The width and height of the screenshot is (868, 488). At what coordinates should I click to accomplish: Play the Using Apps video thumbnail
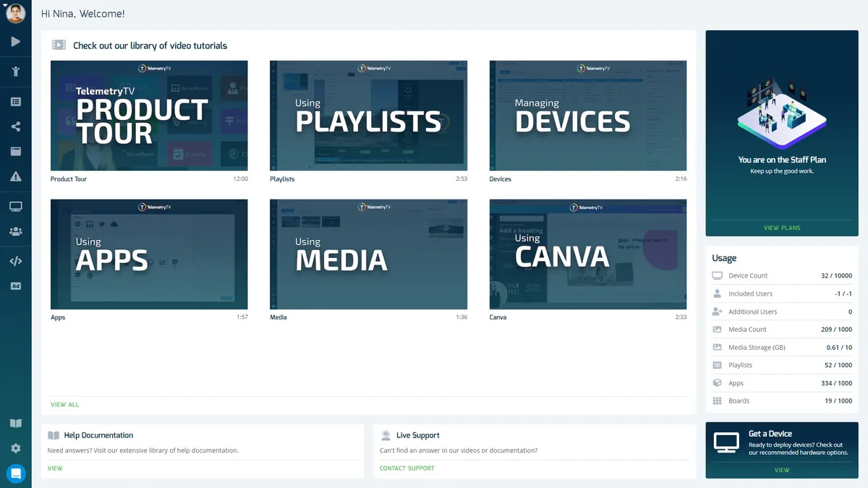(149, 254)
